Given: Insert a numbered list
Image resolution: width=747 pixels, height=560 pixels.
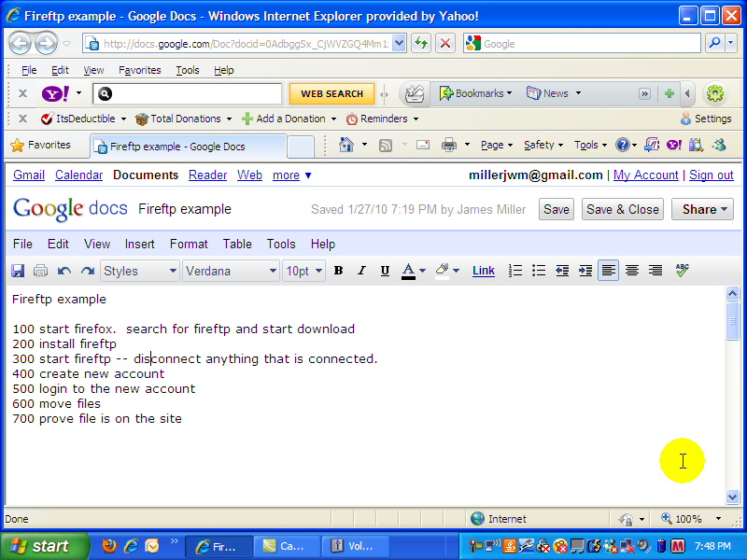Looking at the screenshot, I should point(515,271).
